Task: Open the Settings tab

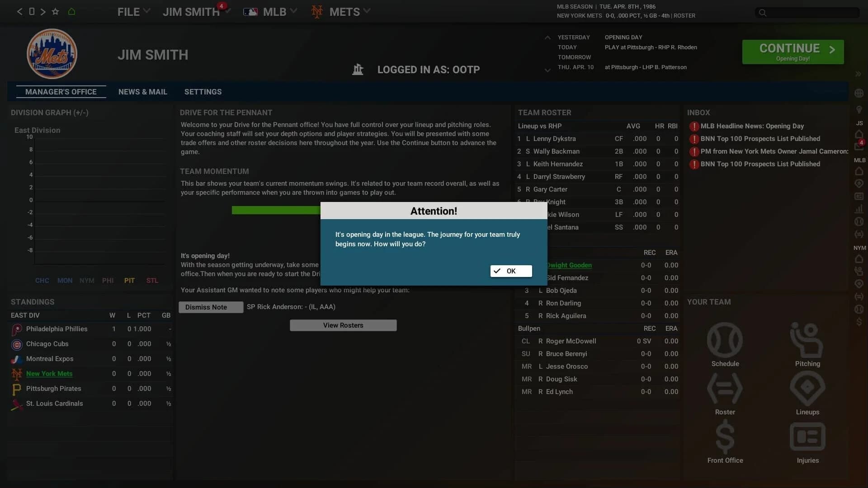Action: pos(203,92)
